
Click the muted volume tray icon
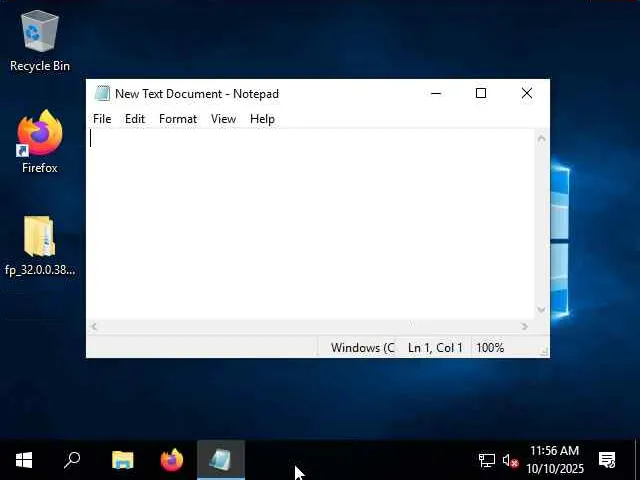point(510,460)
